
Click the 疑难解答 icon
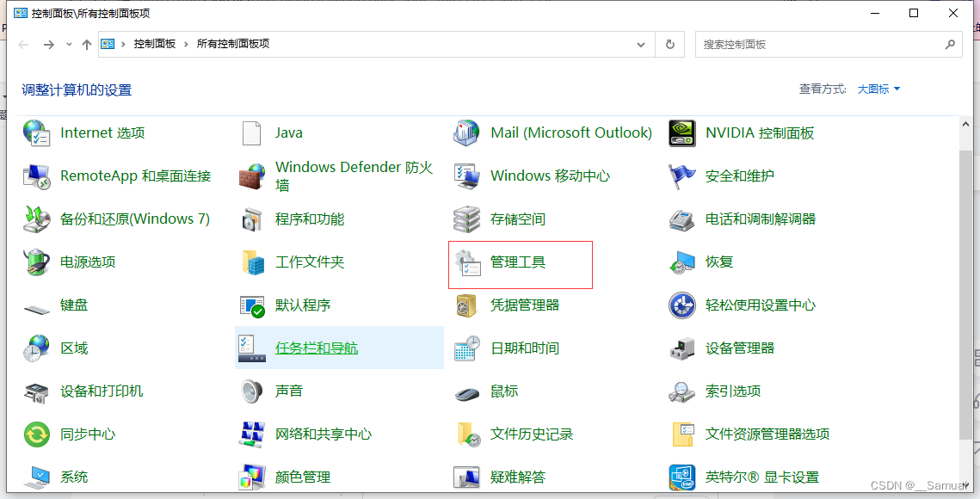[467, 477]
